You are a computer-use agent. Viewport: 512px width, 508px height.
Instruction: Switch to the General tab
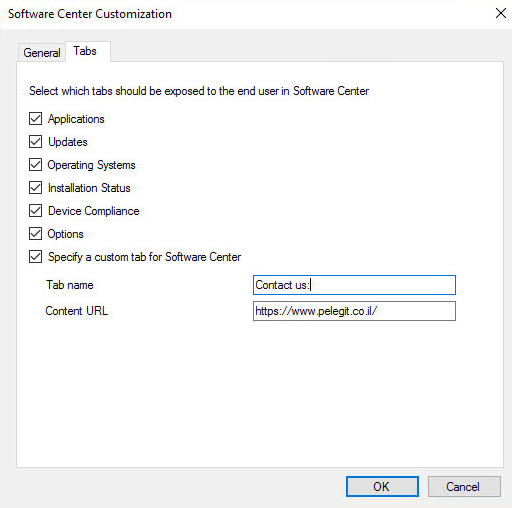[41, 53]
